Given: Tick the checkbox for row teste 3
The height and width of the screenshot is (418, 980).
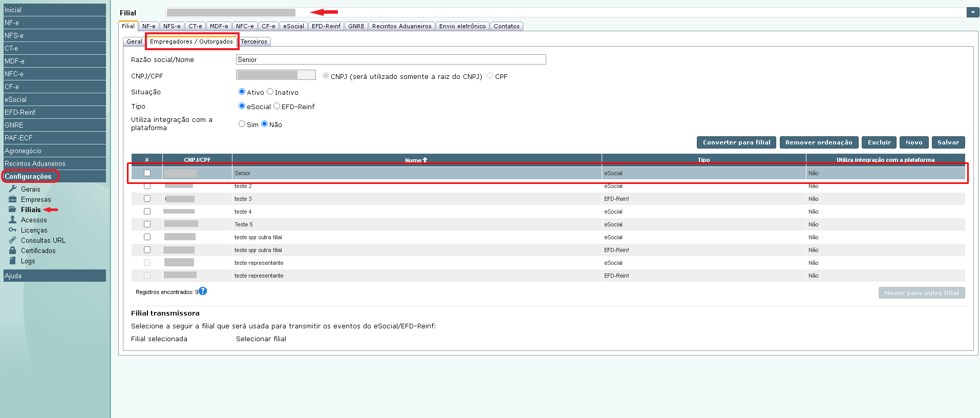Looking at the screenshot, I should point(147,198).
